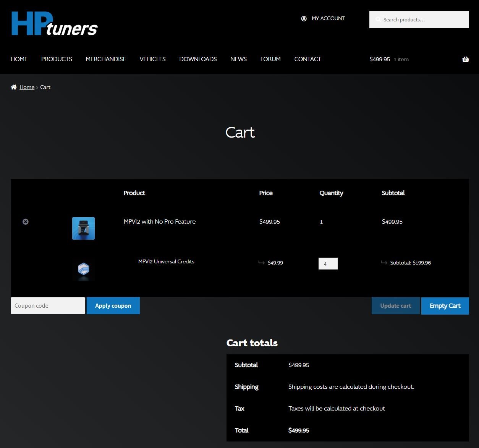
Task: Click the Update cart button
Action: tap(396, 306)
